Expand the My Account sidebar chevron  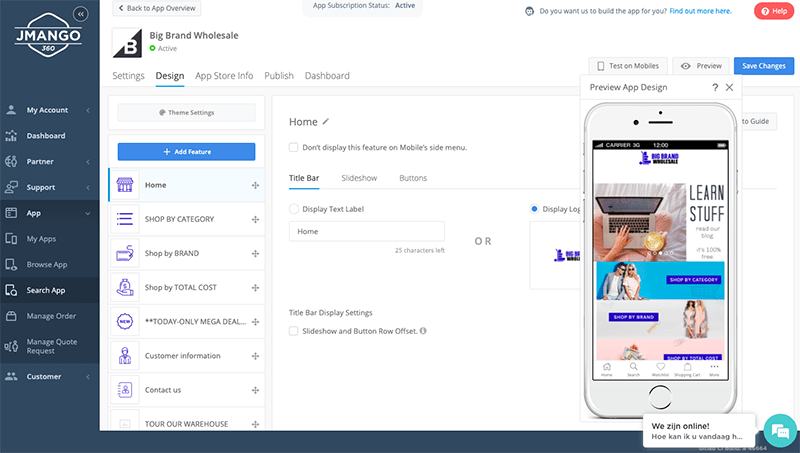point(88,110)
